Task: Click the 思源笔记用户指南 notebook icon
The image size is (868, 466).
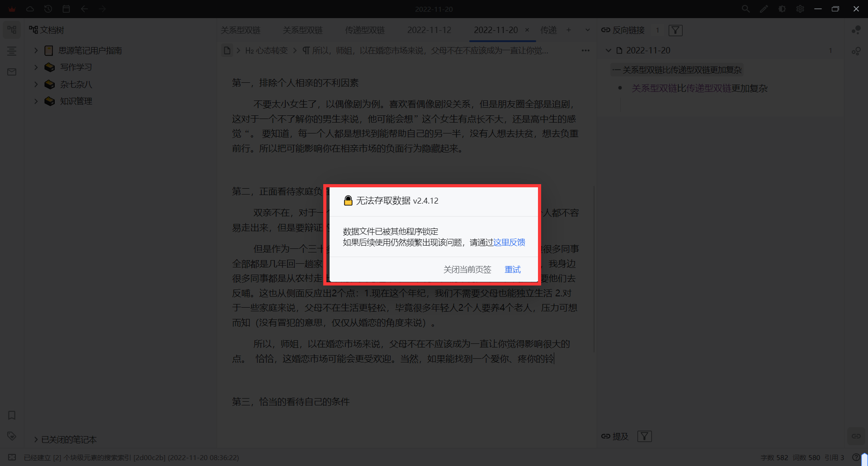Action: (49, 50)
